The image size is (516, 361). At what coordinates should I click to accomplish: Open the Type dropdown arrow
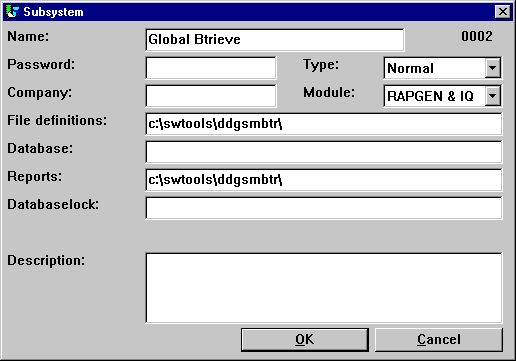[x=492, y=68]
